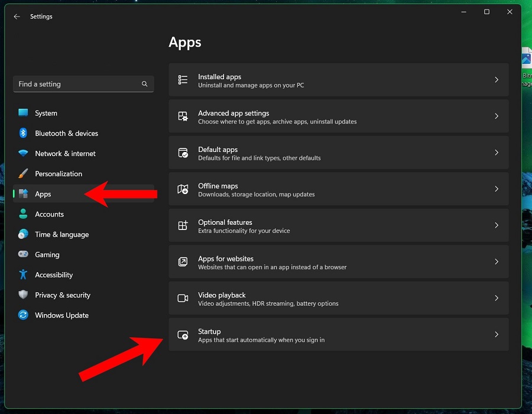Click the Optional features icon

point(183,225)
